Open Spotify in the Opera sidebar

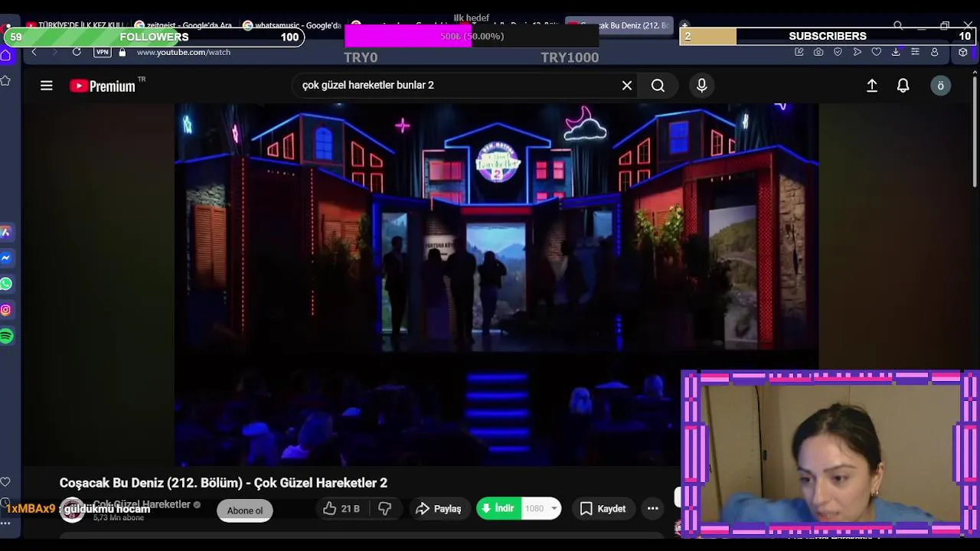click(6, 336)
